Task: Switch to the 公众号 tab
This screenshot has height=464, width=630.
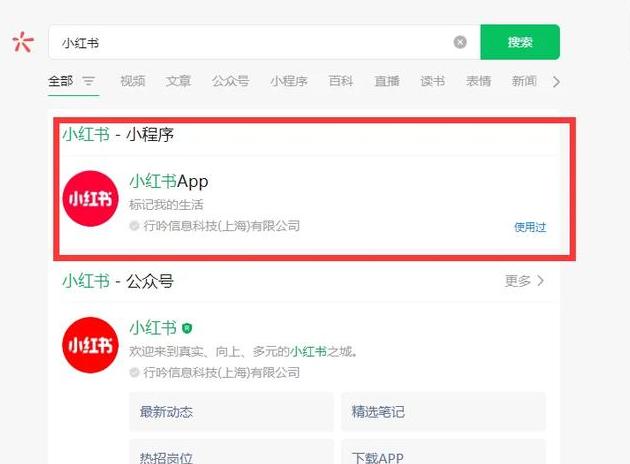Action: 231,81
